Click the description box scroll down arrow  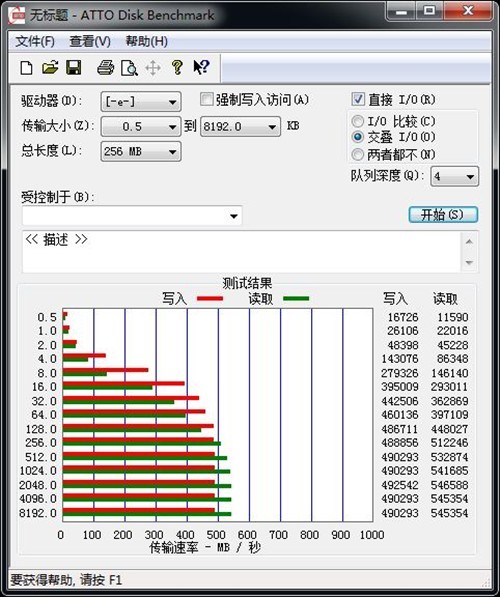tap(469, 263)
